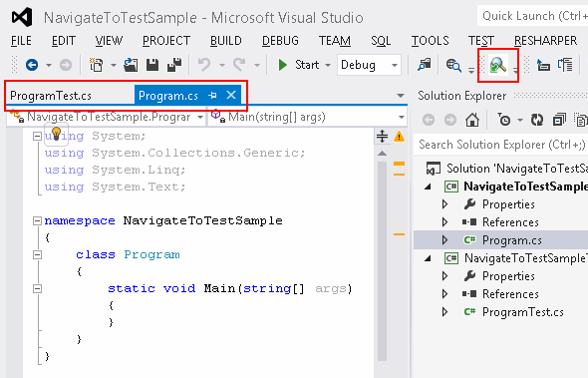Refresh Solution Explorer with the circular arrows icon

tap(537, 120)
